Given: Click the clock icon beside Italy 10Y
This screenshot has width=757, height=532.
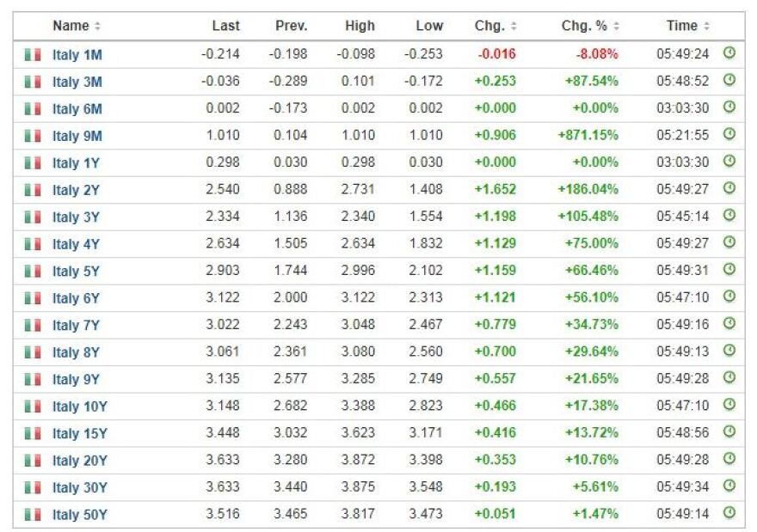Looking at the screenshot, I should (729, 405).
